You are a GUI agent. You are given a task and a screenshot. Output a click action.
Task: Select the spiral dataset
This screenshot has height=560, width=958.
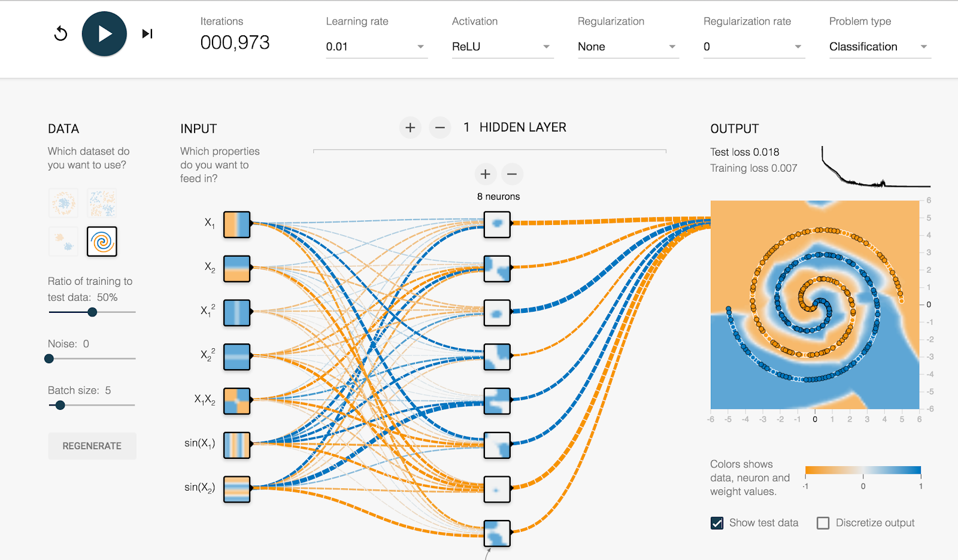101,242
